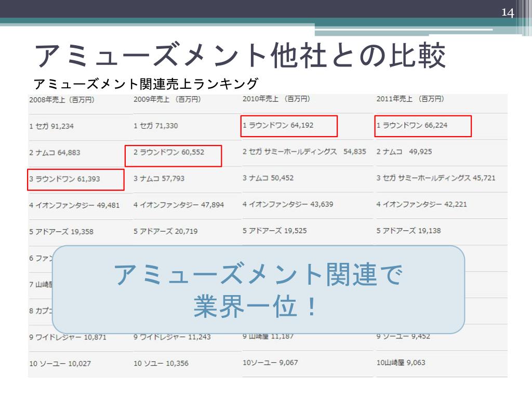
Task: Click the 2008年売上 (百万円) column header
Action: tap(62, 100)
